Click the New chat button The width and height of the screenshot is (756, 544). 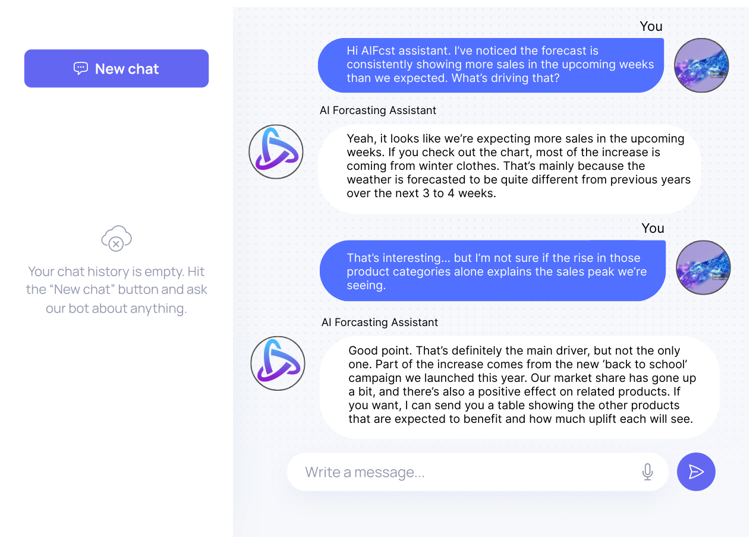(116, 68)
